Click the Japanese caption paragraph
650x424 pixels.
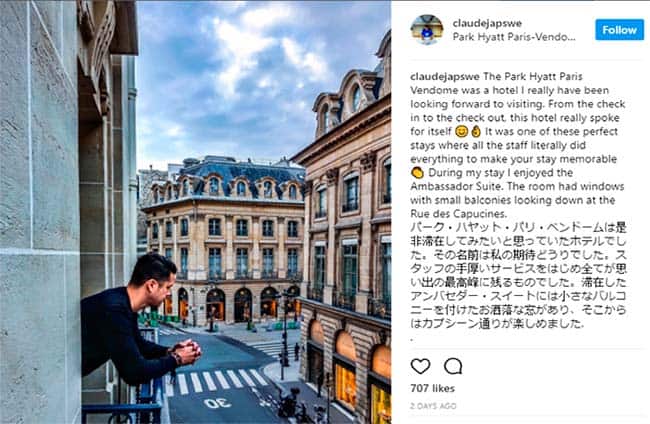[x=518, y=275]
